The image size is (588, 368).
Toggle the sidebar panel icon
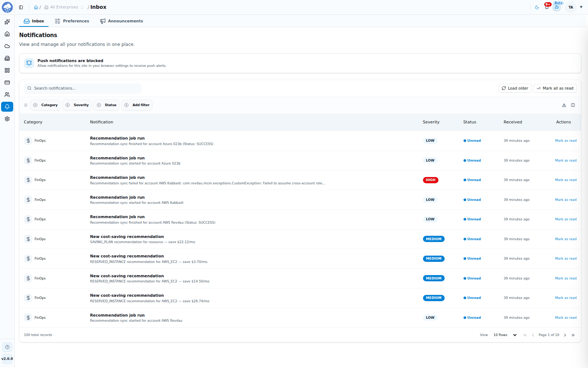pos(21,7)
